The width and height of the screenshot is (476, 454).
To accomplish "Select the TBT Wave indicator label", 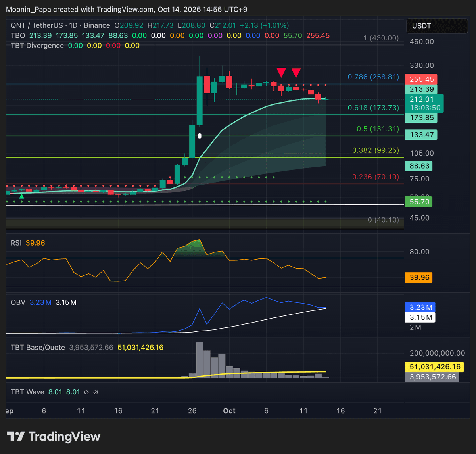I will [27, 392].
